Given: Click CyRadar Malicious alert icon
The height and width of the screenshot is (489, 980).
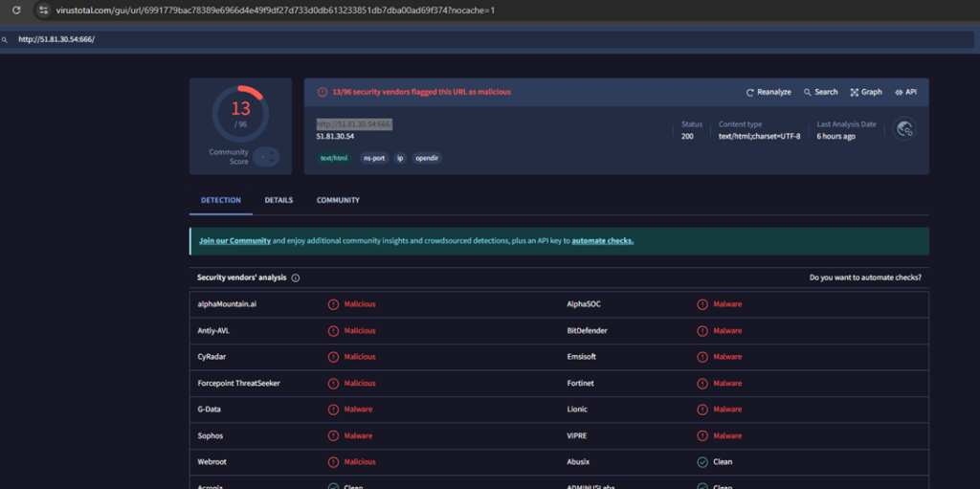Looking at the screenshot, I should (334, 357).
